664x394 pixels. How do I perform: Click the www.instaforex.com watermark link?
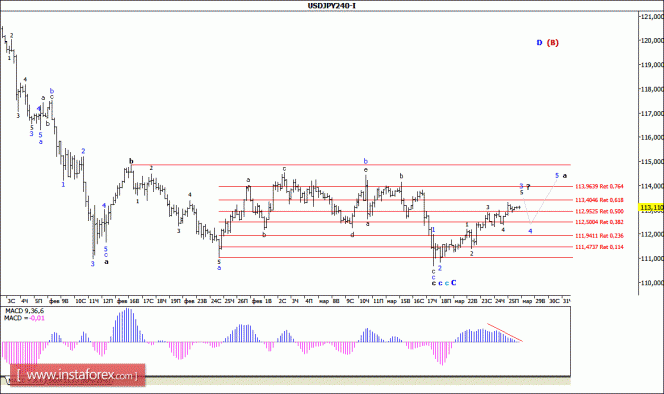77,375
